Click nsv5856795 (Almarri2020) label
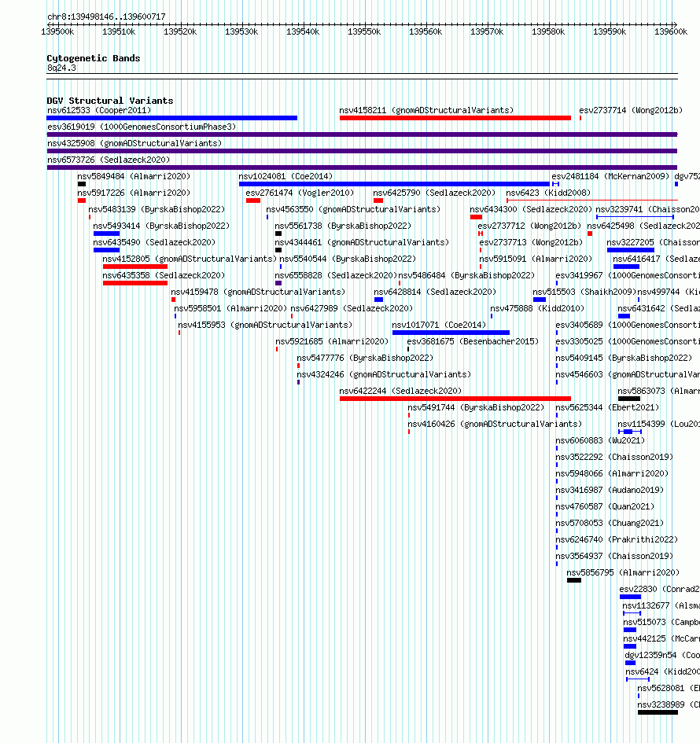 623,573
